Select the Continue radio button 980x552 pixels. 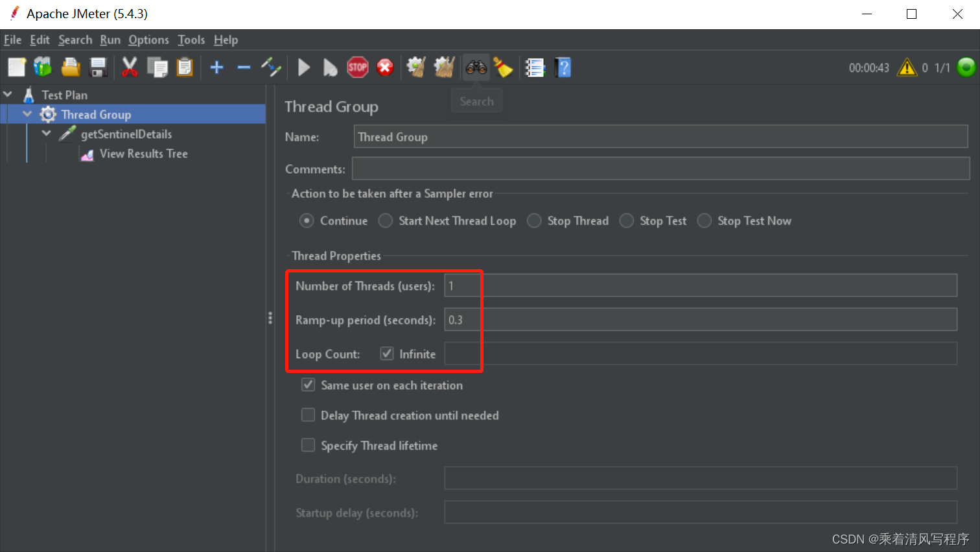pos(307,221)
